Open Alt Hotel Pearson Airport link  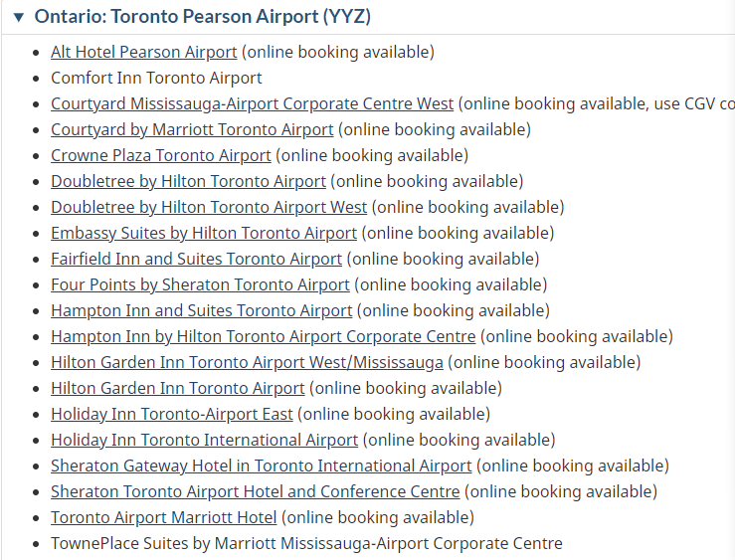click(144, 52)
